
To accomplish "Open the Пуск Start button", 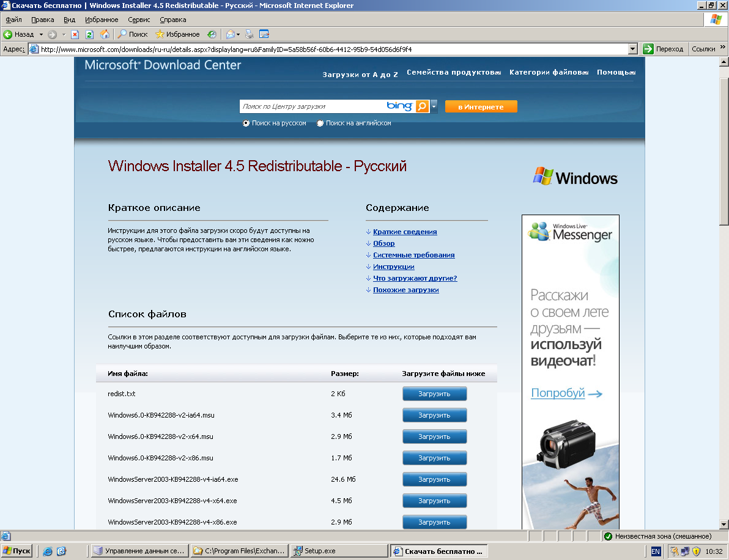I will point(17,551).
